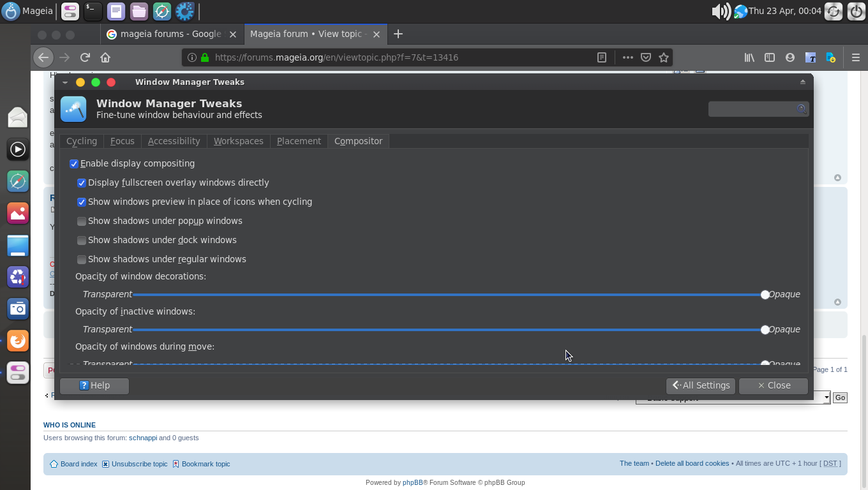Screen dimensions: 868x490
Task: Open the Mageia applications menu
Action: pos(27,11)
